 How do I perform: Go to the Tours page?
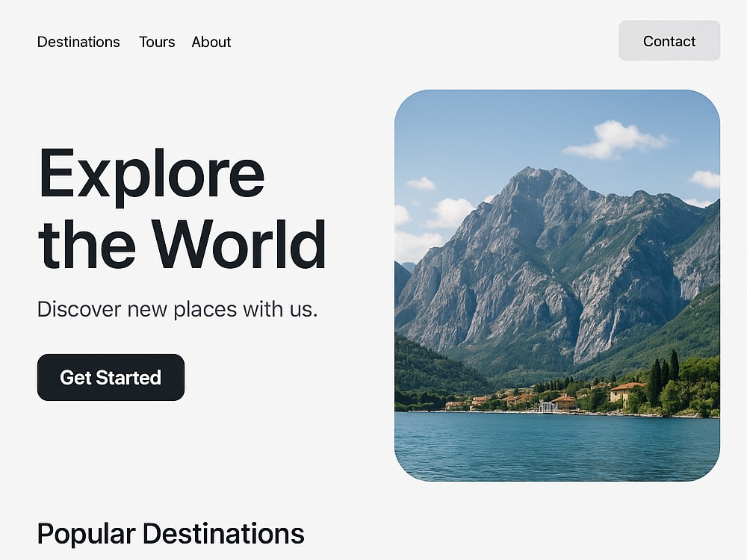pyautogui.click(x=157, y=42)
